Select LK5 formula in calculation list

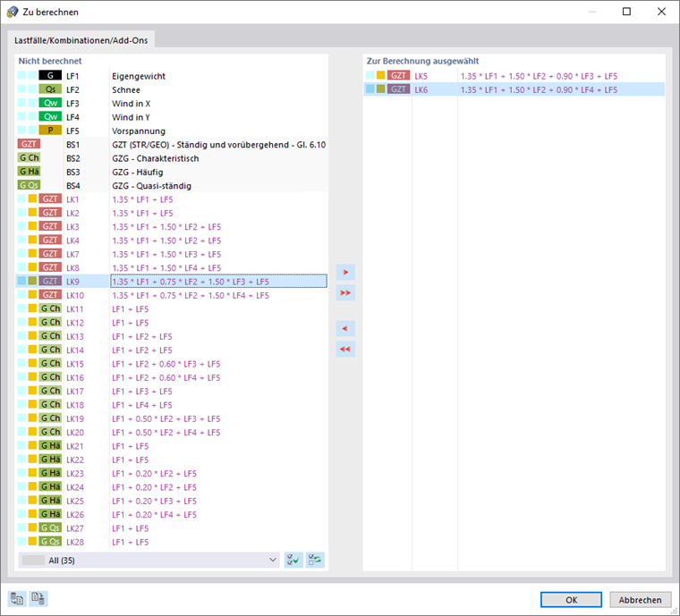[539, 76]
